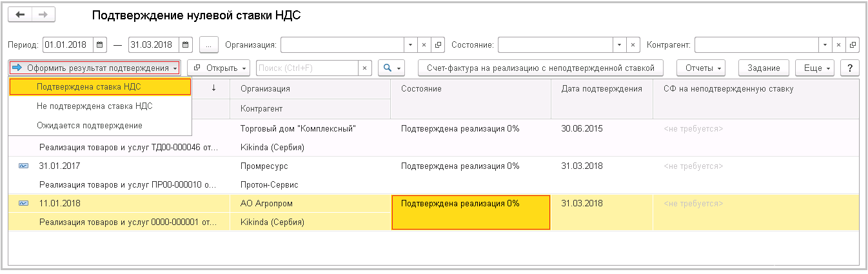
Task: Expand the Контрагент dropdown list
Action: pos(825,45)
